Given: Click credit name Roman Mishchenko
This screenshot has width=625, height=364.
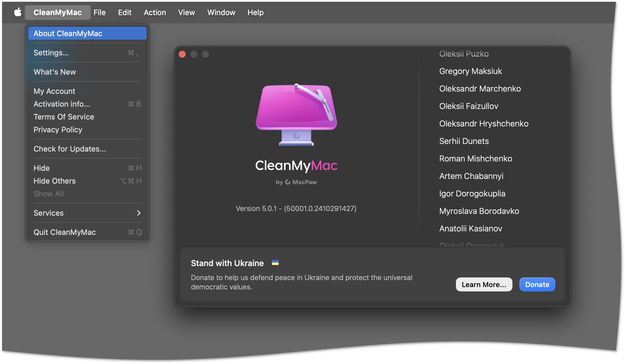Looking at the screenshot, I should coord(475,159).
